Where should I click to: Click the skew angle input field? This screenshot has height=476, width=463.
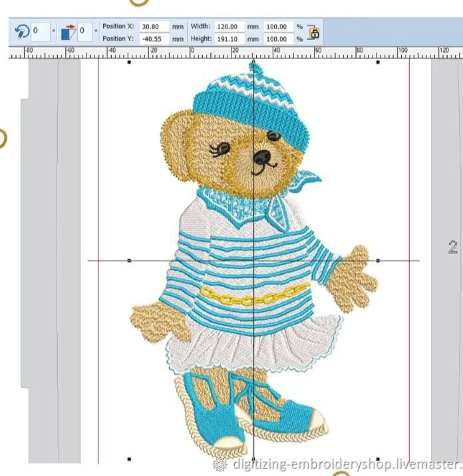[x=85, y=31]
